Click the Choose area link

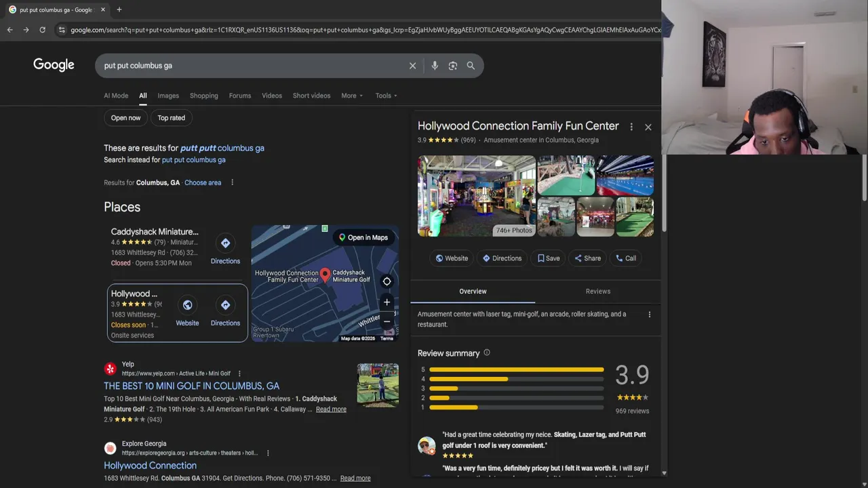[203, 182]
